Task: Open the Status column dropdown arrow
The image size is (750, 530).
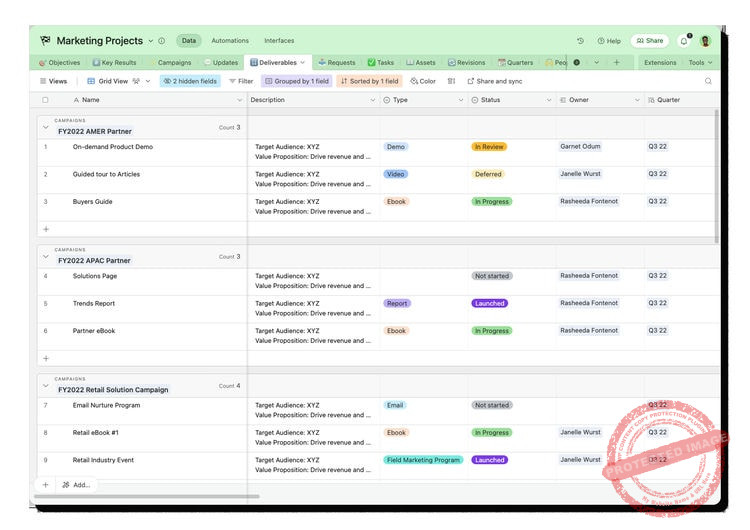Action: (549, 100)
